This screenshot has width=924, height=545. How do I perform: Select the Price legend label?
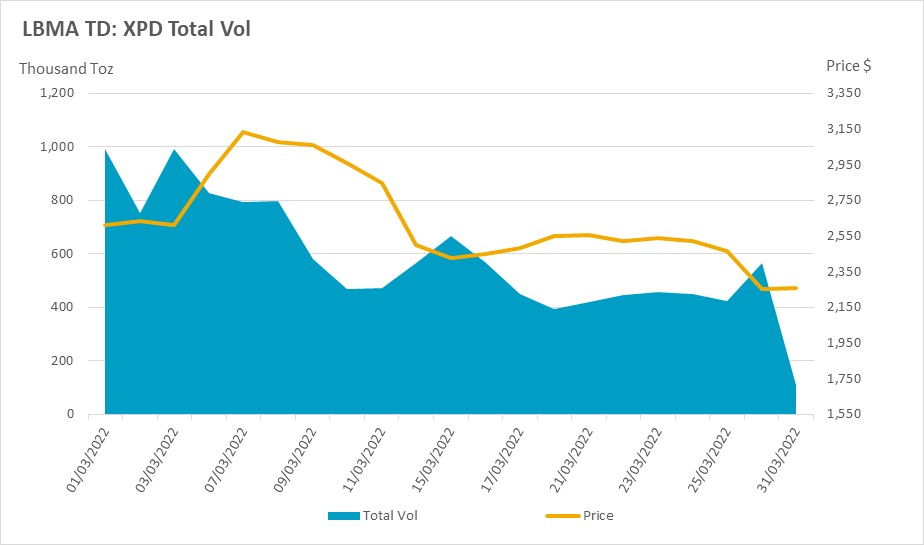coord(598,516)
